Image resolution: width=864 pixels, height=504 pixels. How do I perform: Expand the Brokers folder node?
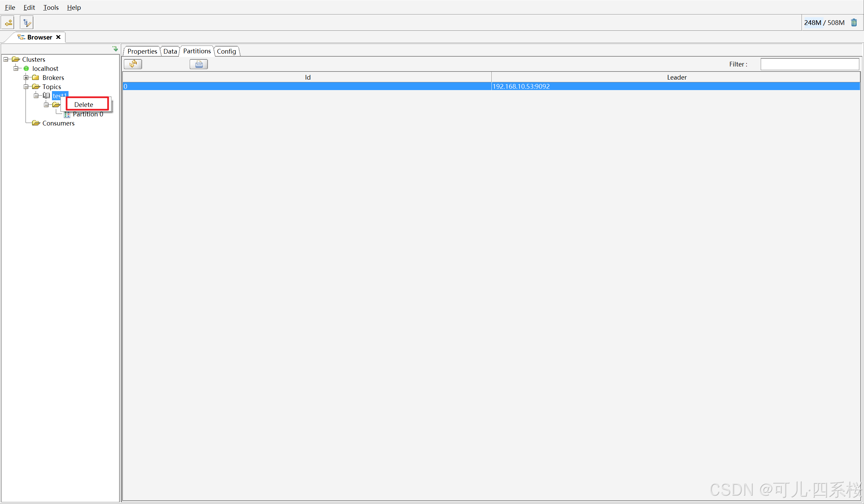pyautogui.click(x=26, y=78)
